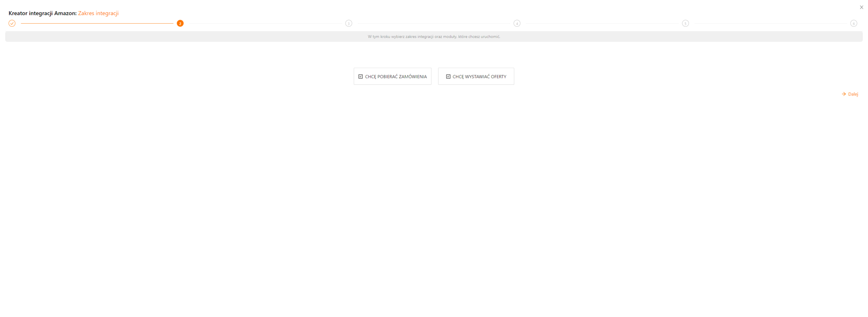The image size is (868, 317).
Task: Toggle the 'Chcę pobierać zamówienia' button label
Action: 396,77
